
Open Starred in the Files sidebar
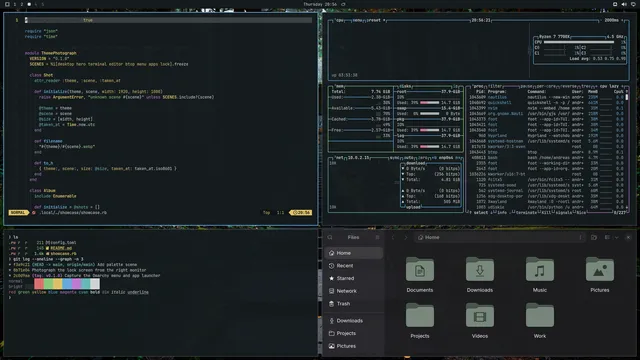point(354,278)
